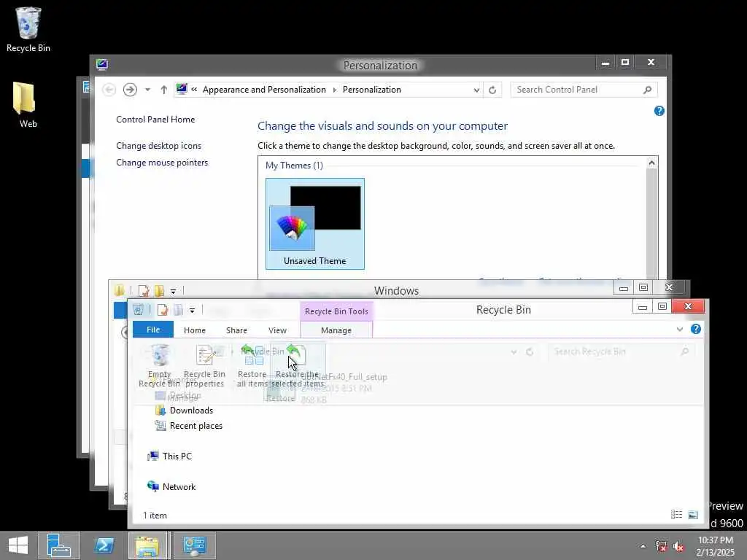Customize Windows window Quick Access Toolbar dropdown
Image resolution: width=747 pixels, height=560 pixels.
174,291
